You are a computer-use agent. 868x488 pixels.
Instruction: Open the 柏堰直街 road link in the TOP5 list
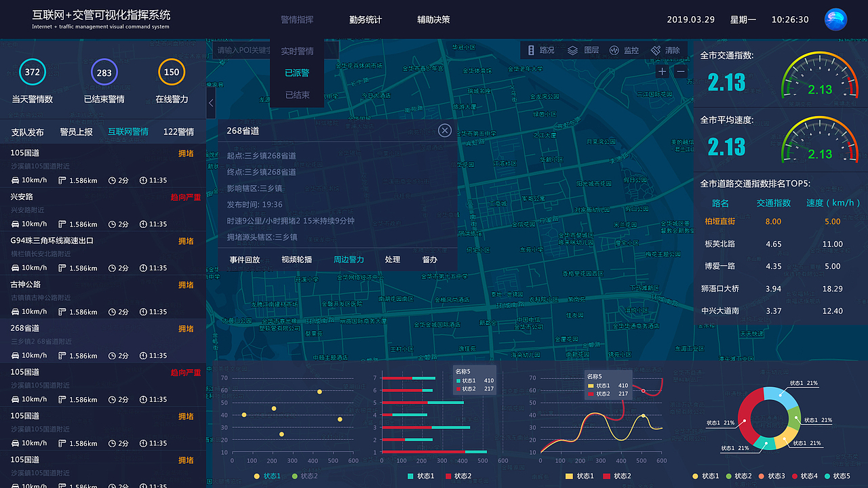click(721, 222)
